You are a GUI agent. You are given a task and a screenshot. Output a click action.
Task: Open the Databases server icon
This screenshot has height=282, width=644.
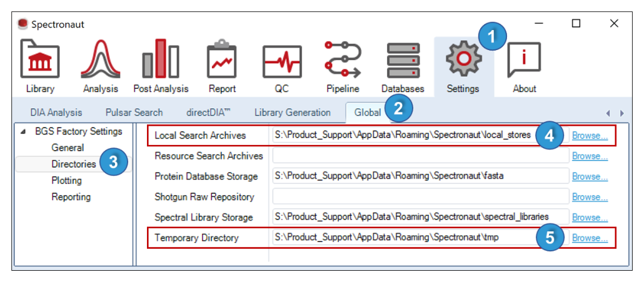pyautogui.click(x=403, y=61)
